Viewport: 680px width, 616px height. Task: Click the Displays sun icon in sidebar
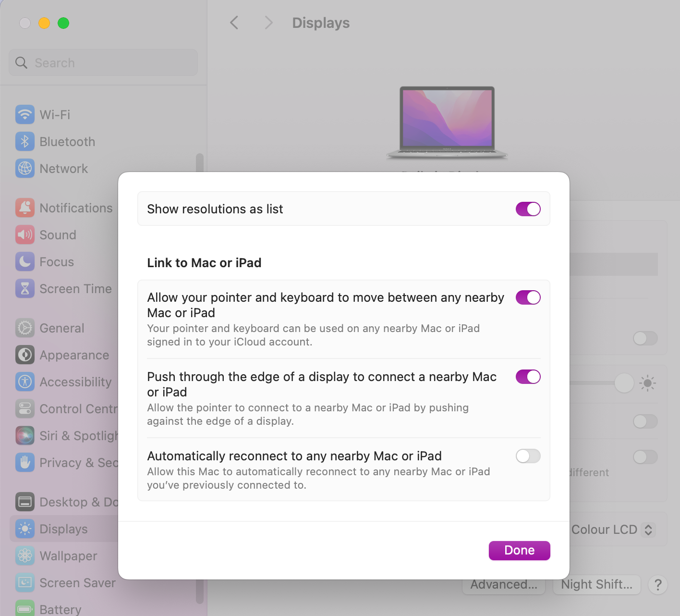tap(25, 529)
